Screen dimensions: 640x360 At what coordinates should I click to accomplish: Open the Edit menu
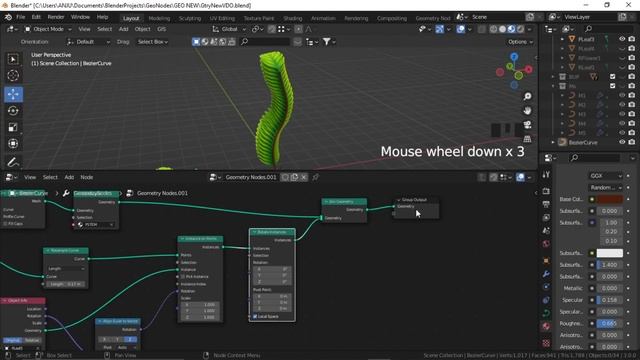[x=36, y=17]
